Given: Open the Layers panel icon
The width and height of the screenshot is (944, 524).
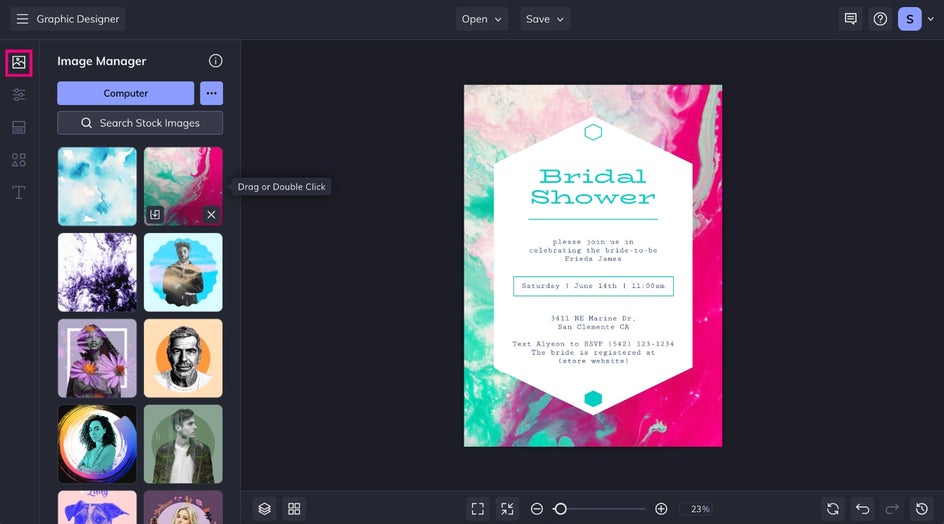Looking at the screenshot, I should 264,509.
